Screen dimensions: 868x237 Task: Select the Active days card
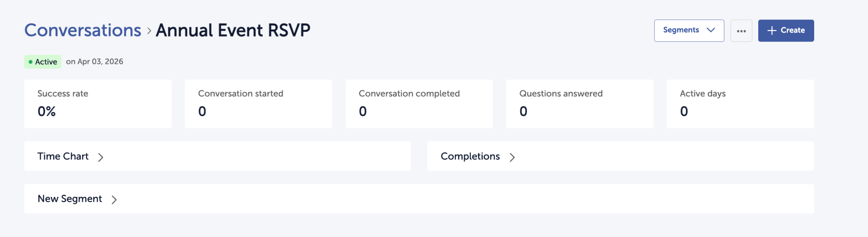tap(740, 104)
